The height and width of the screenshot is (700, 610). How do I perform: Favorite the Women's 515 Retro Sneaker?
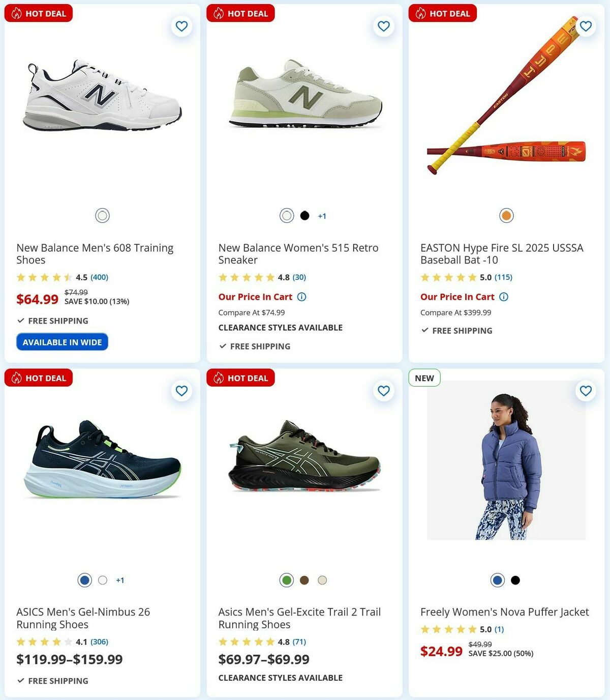[384, 26]
